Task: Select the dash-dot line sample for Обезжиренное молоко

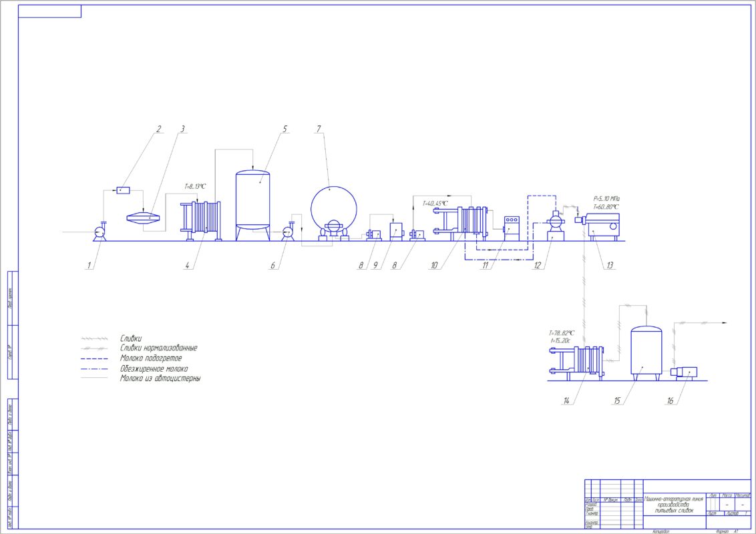Action: point(95,368)
